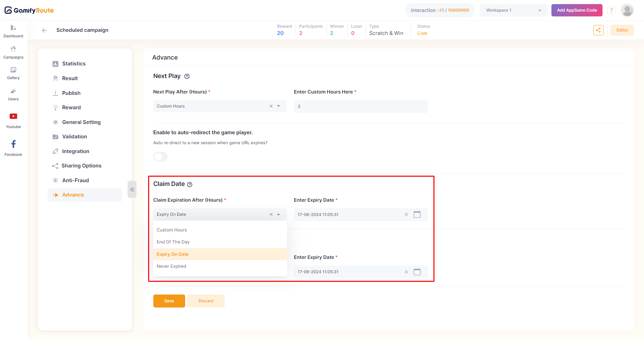Go to Sharing Options in sidebar
Image resolution: width=644 pixels, height=339 pixels.
click(x=81, y=166)
